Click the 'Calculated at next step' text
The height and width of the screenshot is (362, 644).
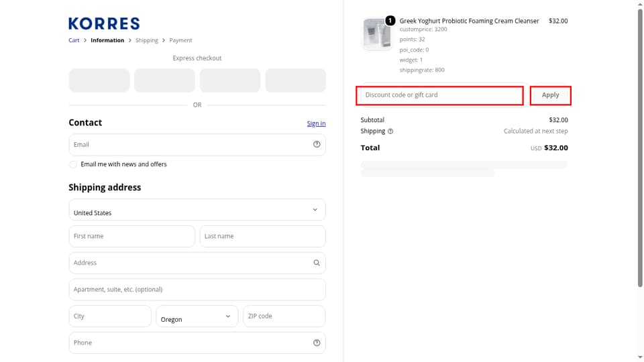point(535,131)
